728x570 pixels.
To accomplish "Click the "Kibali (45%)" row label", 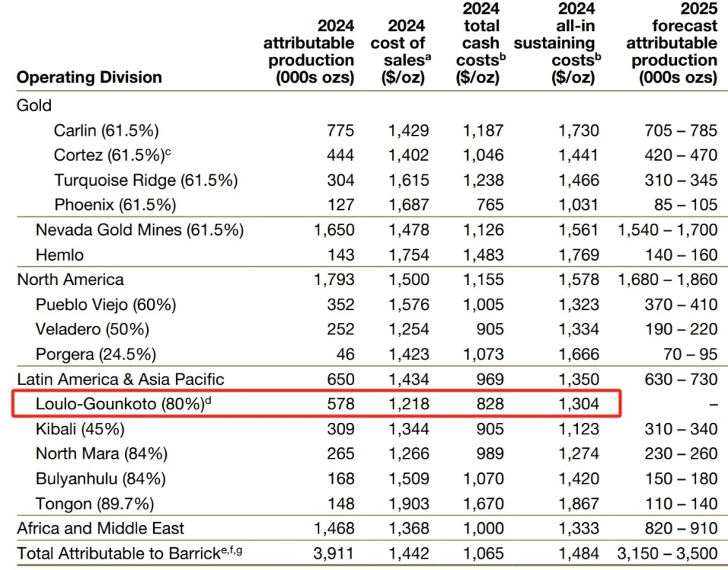I will point(80,429).
